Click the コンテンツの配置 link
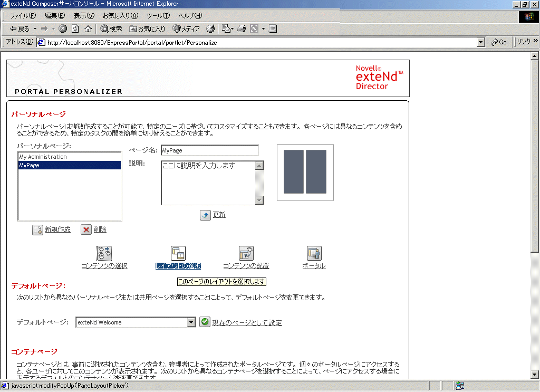This screenshot has height=392, width=540. (246, 266)
